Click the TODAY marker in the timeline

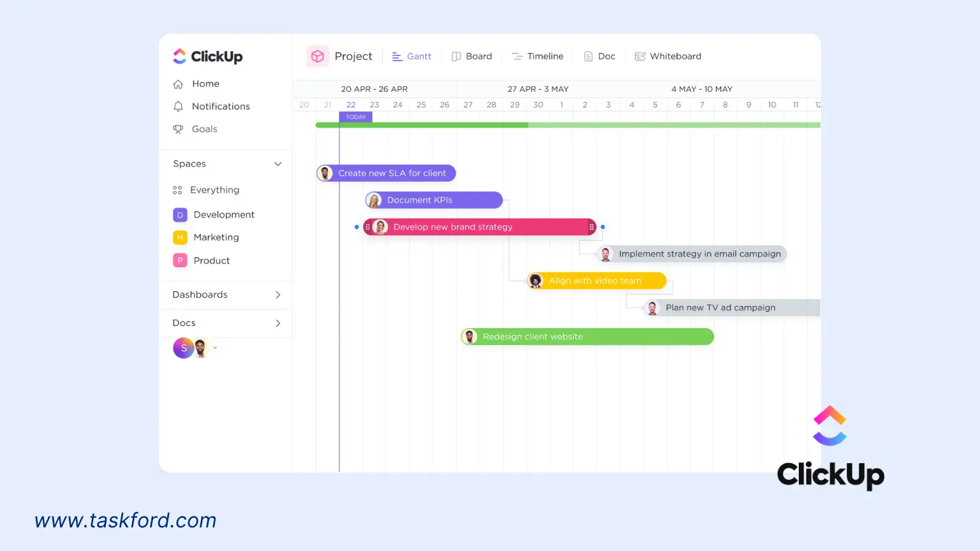355,117
